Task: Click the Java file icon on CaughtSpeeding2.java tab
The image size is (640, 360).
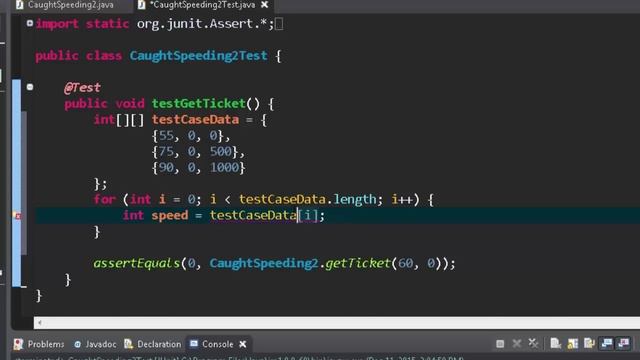Action: coord(19,5)
